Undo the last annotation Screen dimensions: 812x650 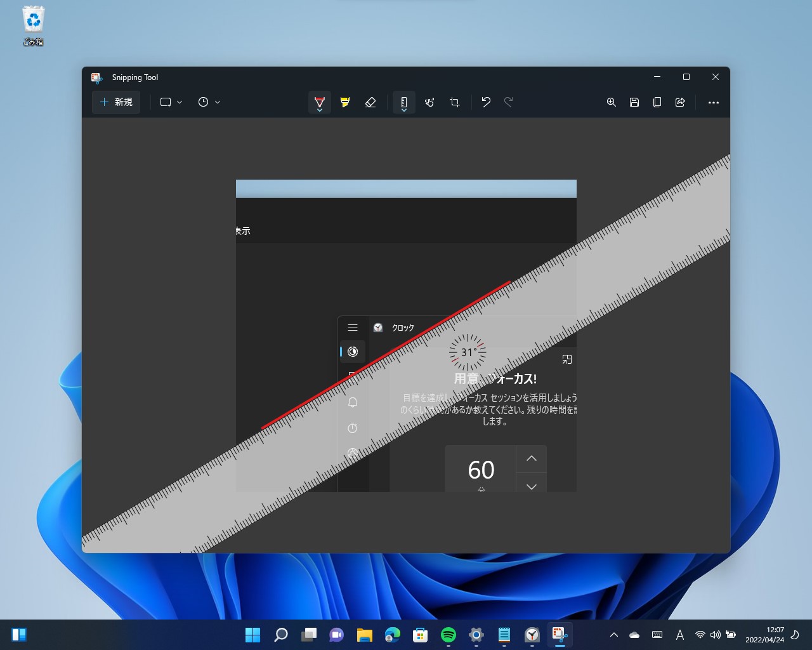tap(486, 102)
